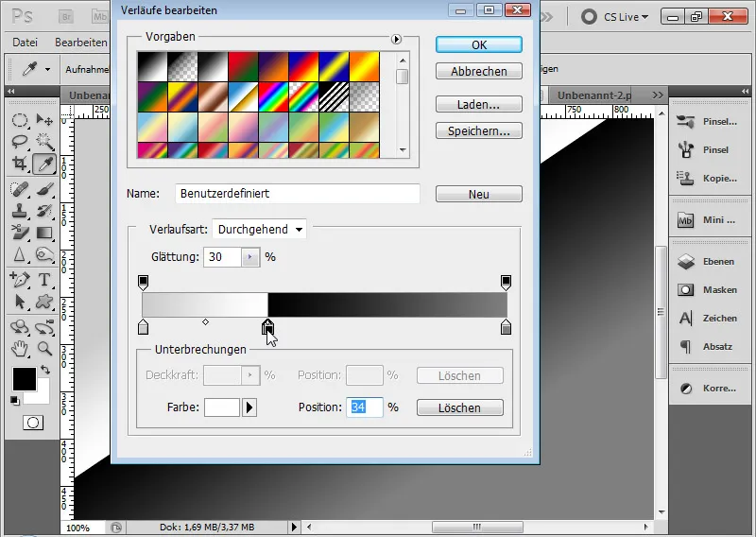
Task: Open Verlaufsart dropdown showing Durchgehend
Action: point(259,229)
